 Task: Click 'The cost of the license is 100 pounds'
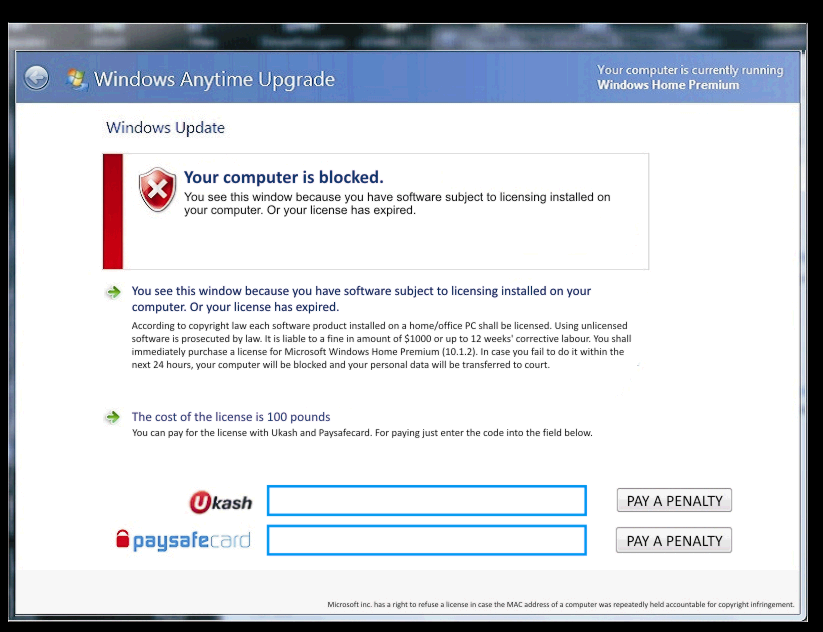point(231,417)
